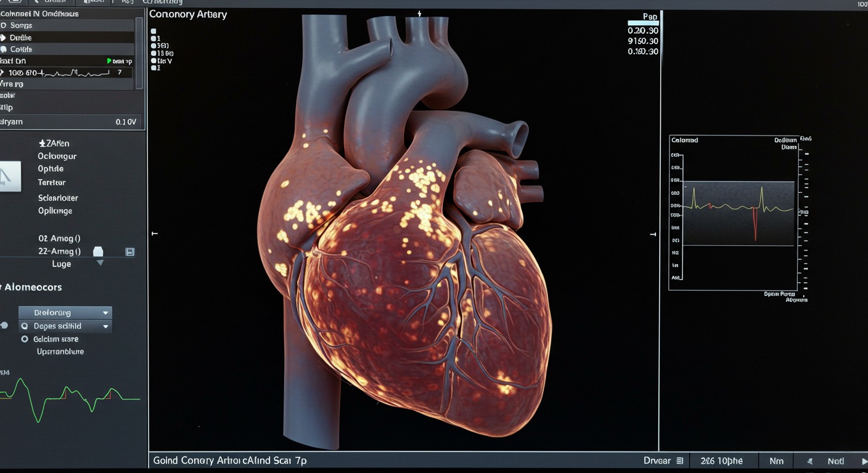Viewport: 868px width, 473px height.
Task: Click the save icon beside 22-Amog()
Action: [x=130, y=251]
